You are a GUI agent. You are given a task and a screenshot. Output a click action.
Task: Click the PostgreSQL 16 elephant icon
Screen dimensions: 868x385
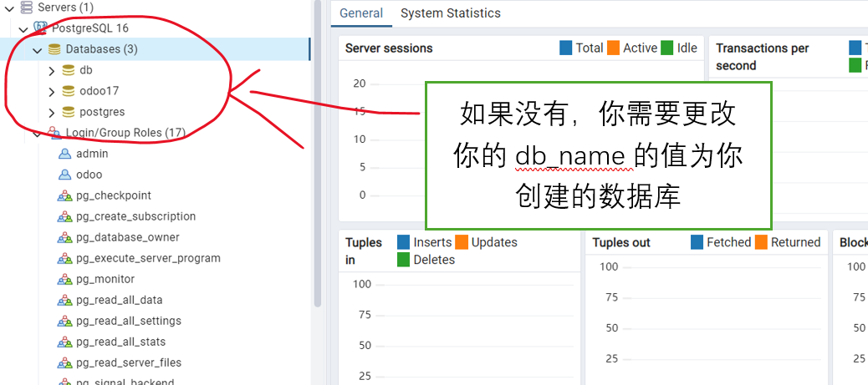[x=40, y=28]
